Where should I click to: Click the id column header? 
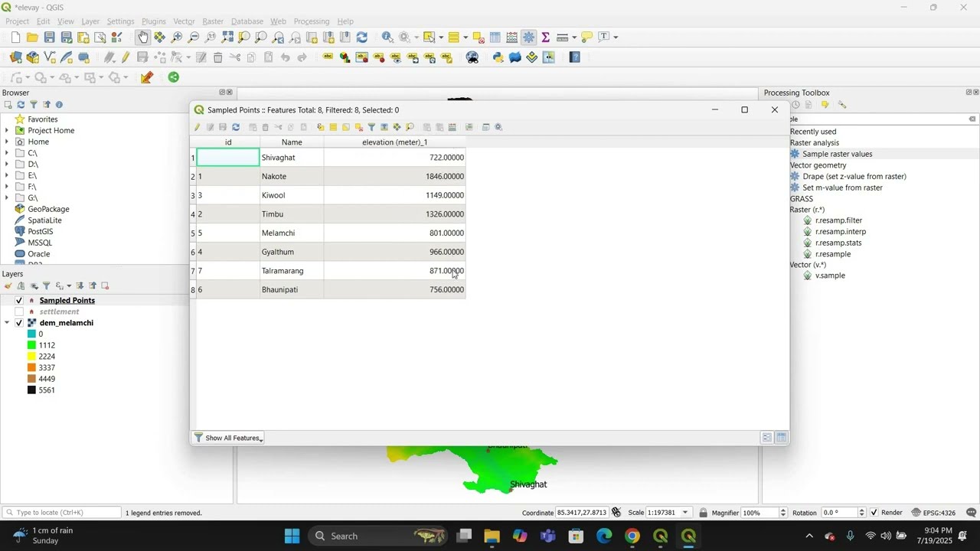pos(228,142)
